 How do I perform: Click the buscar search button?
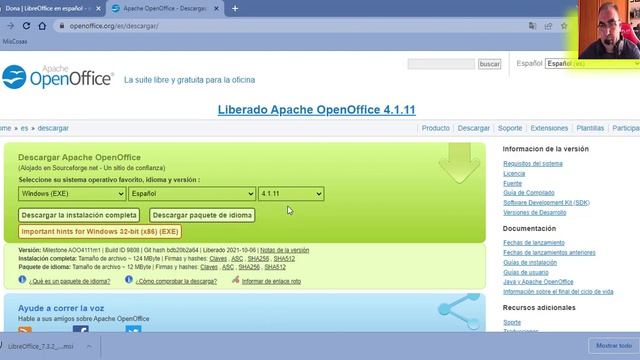tap(489, 64)
